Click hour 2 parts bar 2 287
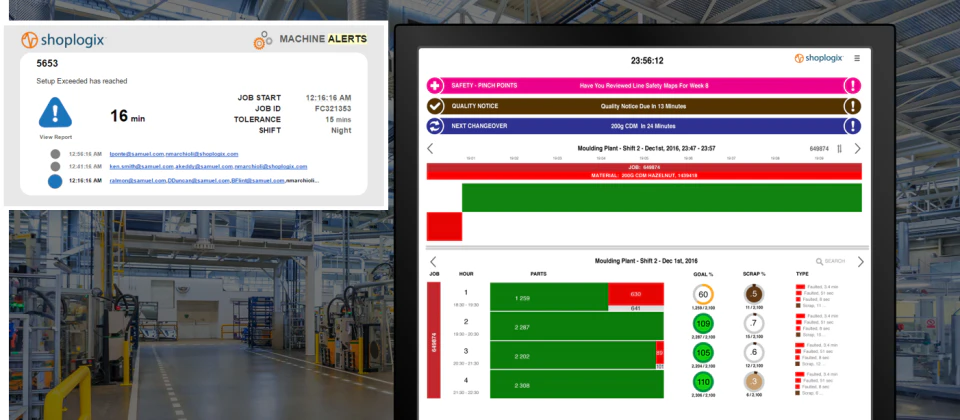The width and height of the screenshot is (960, 420). click(577, 326)
